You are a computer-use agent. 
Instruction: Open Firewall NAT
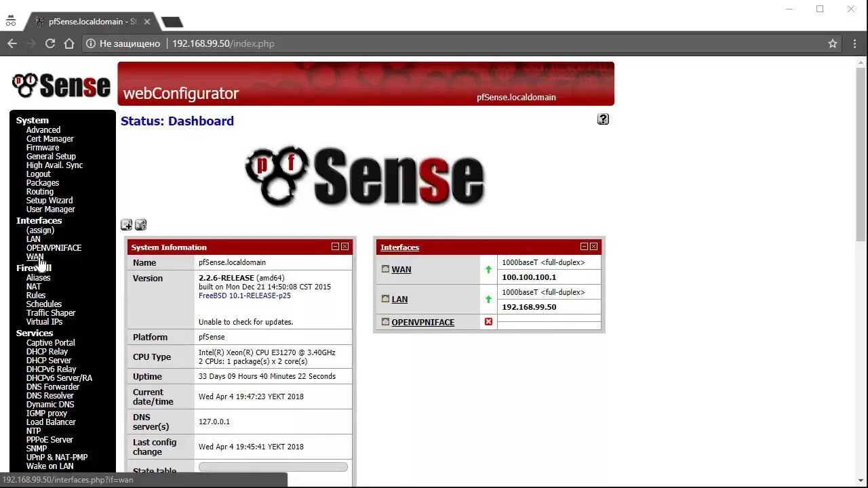34,287
